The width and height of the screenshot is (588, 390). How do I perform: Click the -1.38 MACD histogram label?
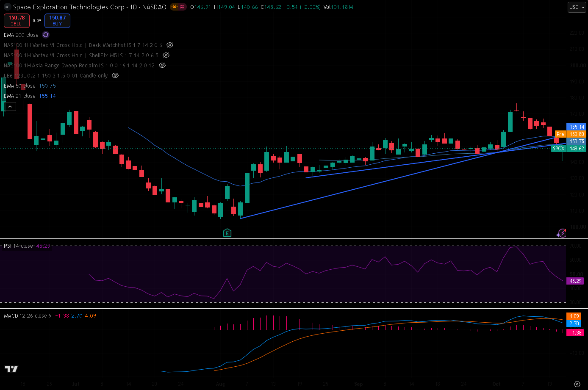tap(575, 333)
